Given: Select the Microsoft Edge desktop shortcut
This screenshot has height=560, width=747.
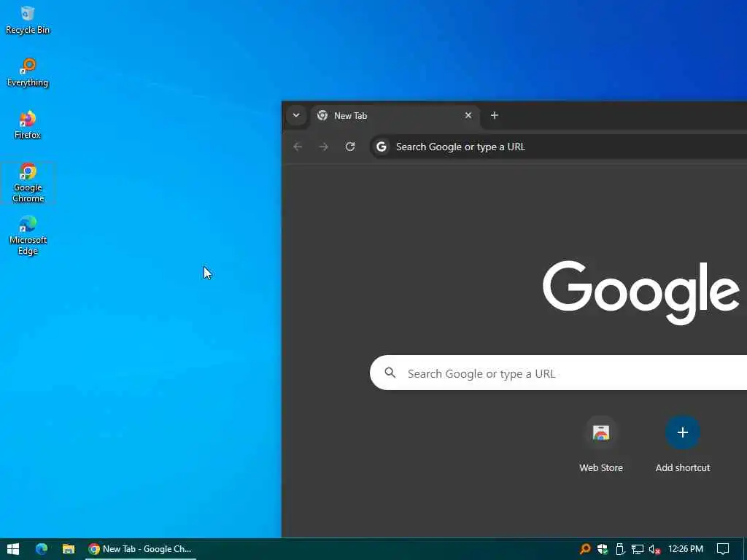Looking at the screenshot, I should 28,236.
